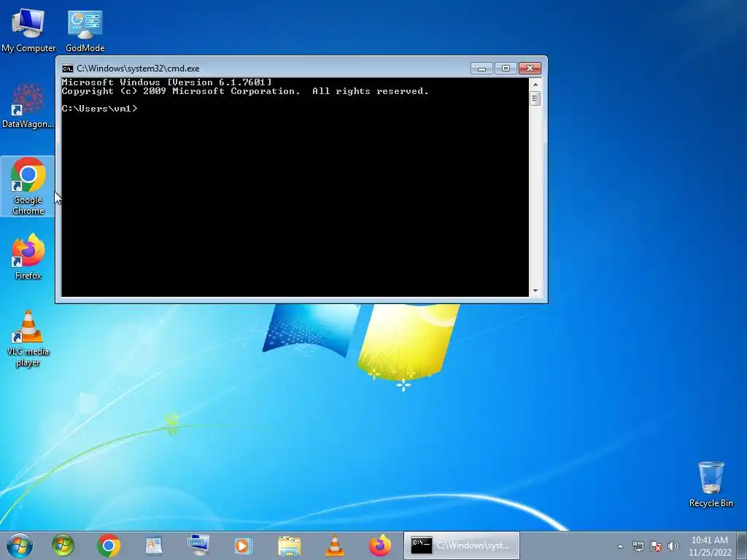This screenshot has width=747, height=560.
Task: Launch Chrome from the taskbar
Action: coord(108,545)
